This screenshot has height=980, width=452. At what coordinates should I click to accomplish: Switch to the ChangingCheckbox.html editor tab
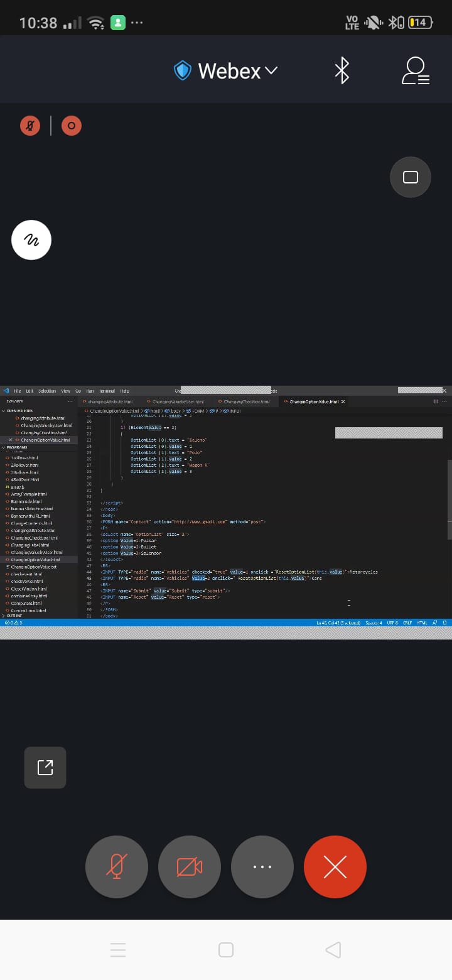pyautogui.click(x=245, y=401)
